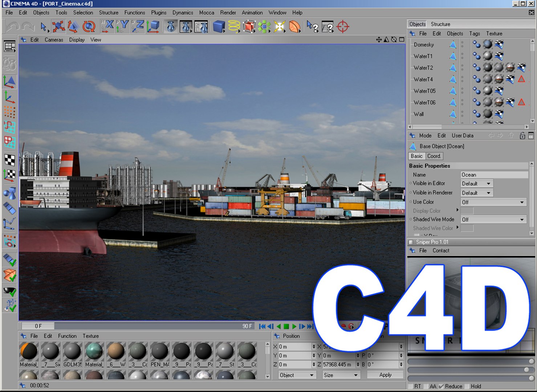Open the deformer objects icon
This screenshot has height=392, width=537.
click(295, 26)
